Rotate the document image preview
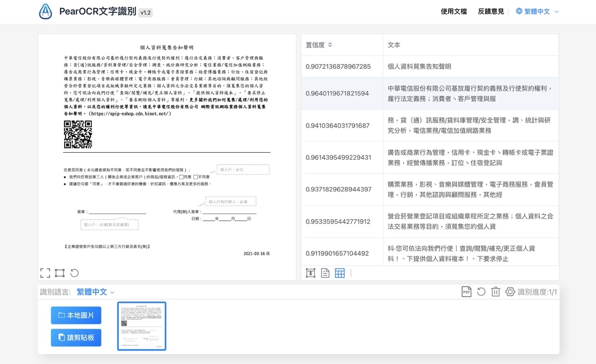596x364 pixels. click(74, 273)
